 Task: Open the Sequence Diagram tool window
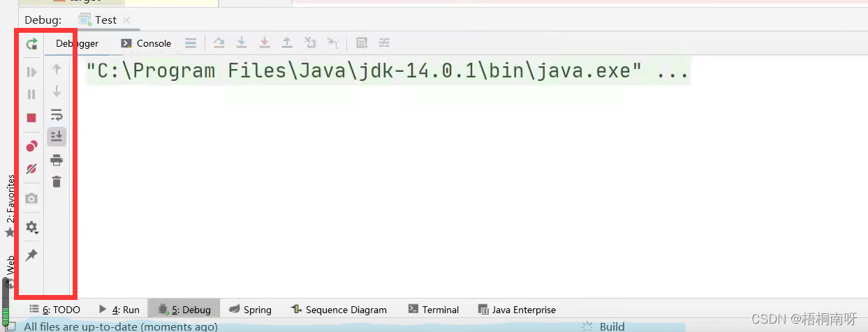pyautogui.click(x=338, y=310)
